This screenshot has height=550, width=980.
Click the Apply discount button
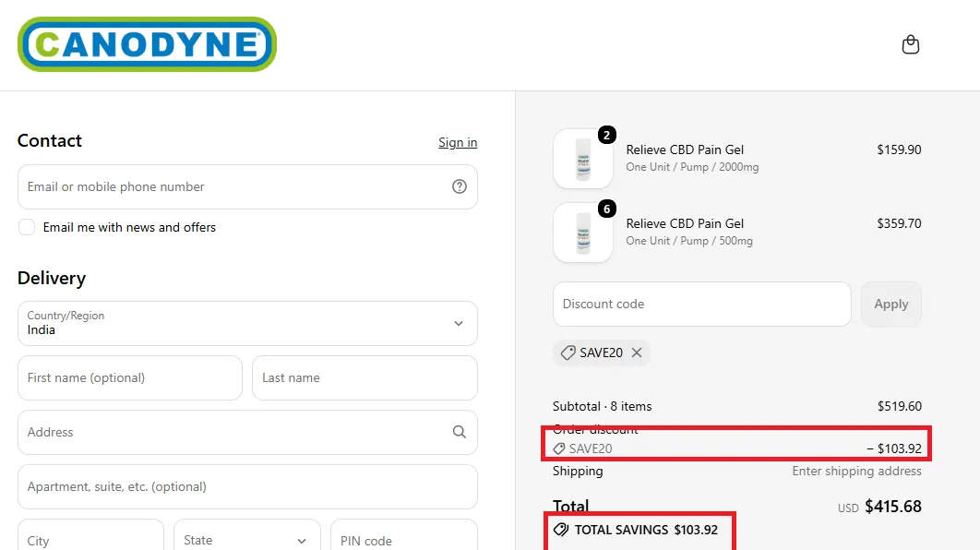coord(891,304)
